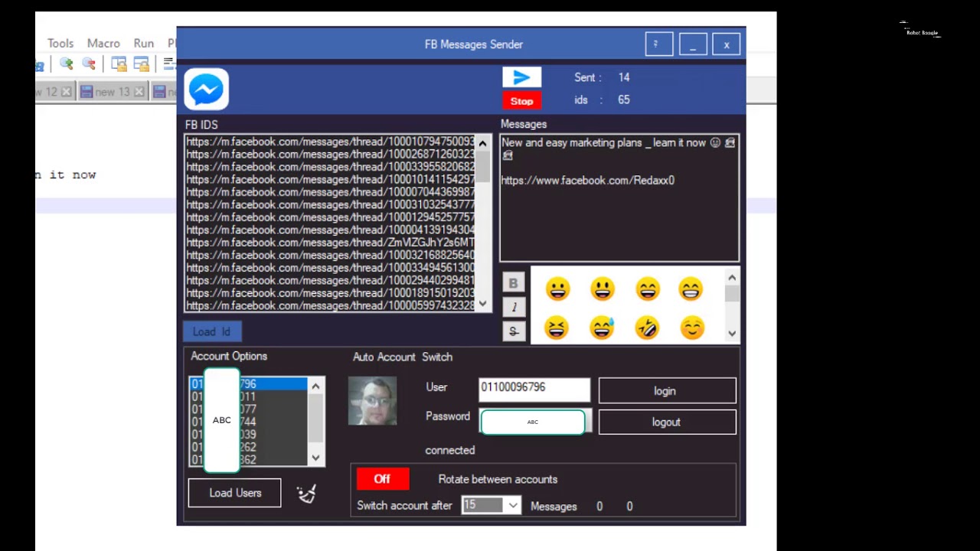The width and height of the screenshot is (980, 551).
Task: Select thread URL ending 100026871260323
Action: (x=330, y=154)
